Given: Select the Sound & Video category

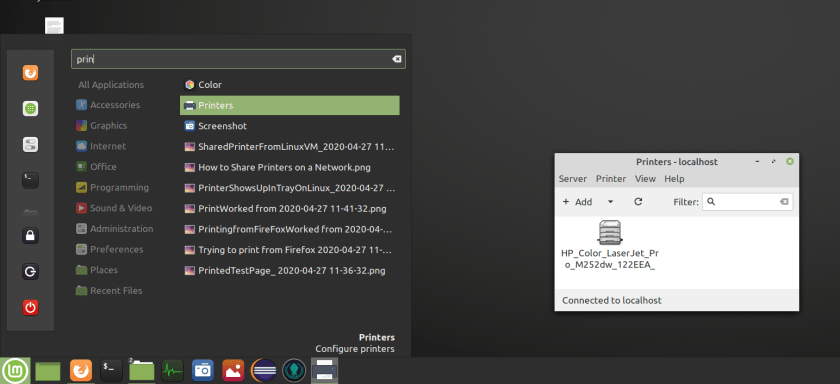Looking at the screenshot, I should pos(114,208).
